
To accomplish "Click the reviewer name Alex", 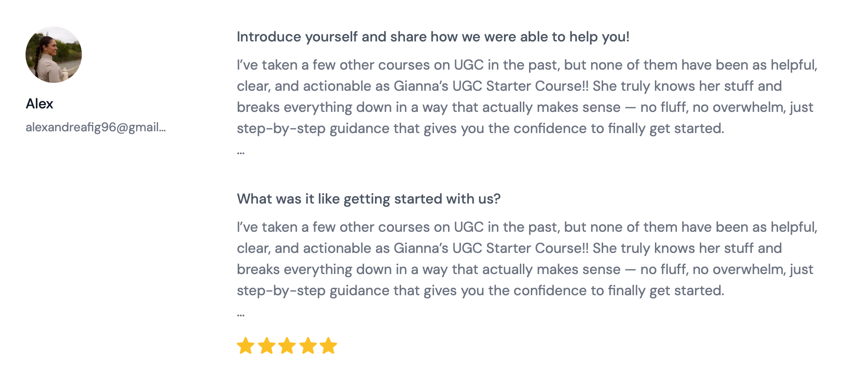I will pyautogui.click(x=40, y=104).
